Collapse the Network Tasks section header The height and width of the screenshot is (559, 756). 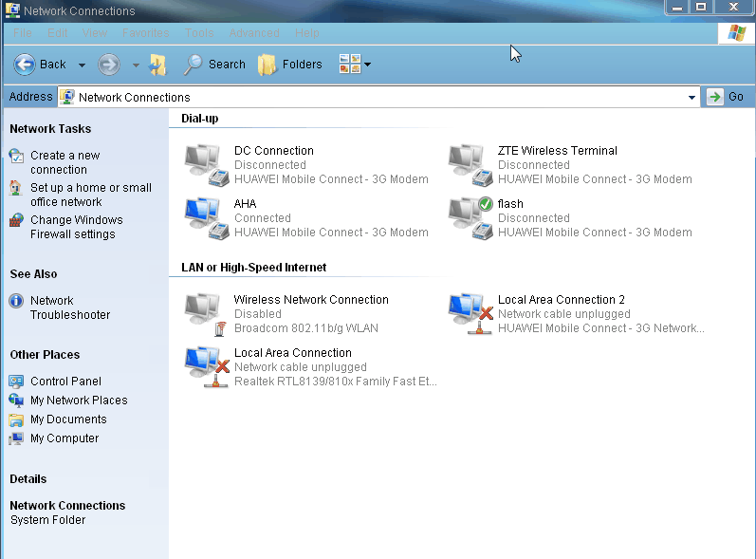[50, 129]
